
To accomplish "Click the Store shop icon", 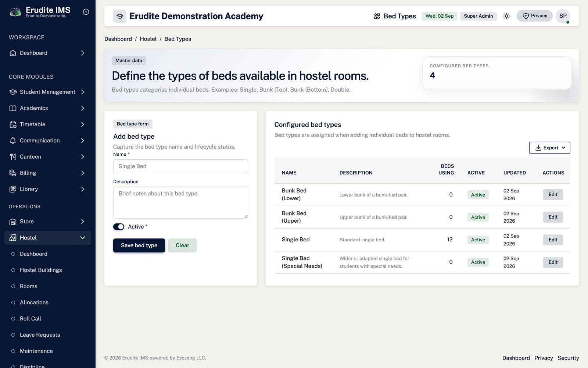I will tap(13, 222).
